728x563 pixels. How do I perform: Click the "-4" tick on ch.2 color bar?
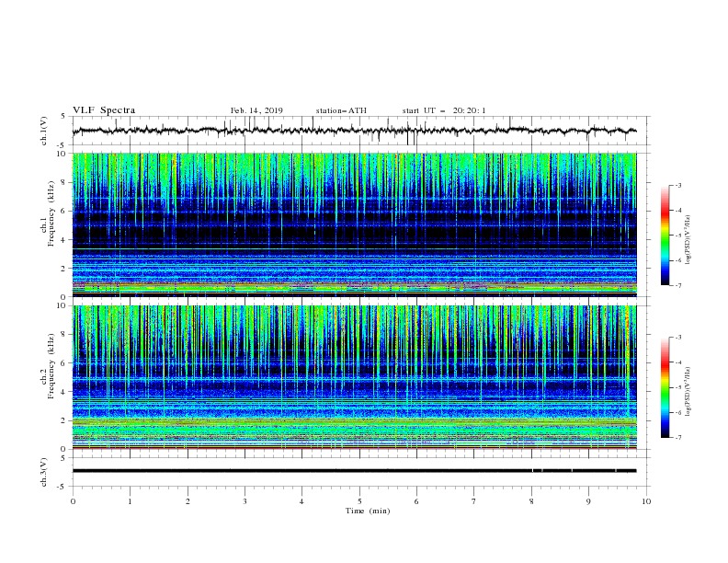coord(677,362)
